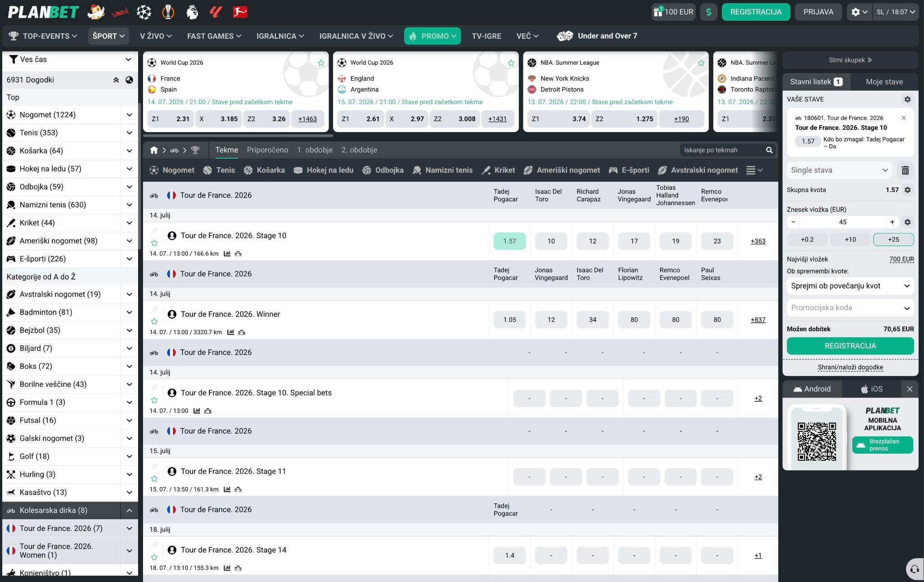924x582 pixels.
Task: Favorite the England vs Argentina star
Action: coord(511,63)
